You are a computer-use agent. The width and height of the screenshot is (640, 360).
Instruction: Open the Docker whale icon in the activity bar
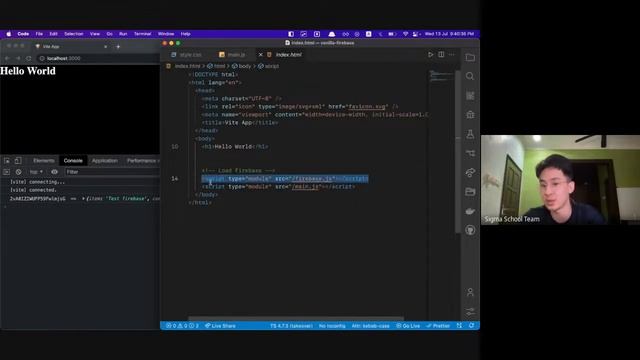point(470,211)
